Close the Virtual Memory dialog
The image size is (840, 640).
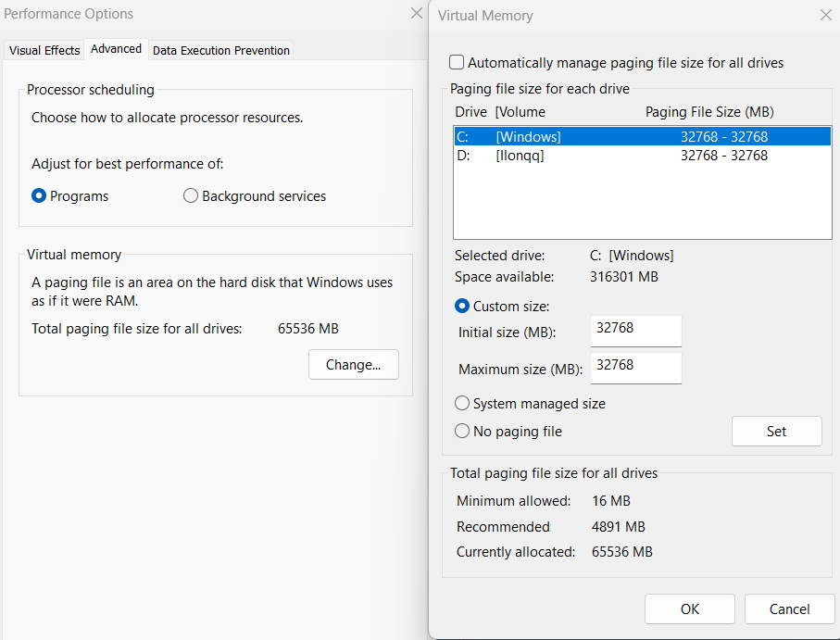pyautogui.click(x=825, y=16)
